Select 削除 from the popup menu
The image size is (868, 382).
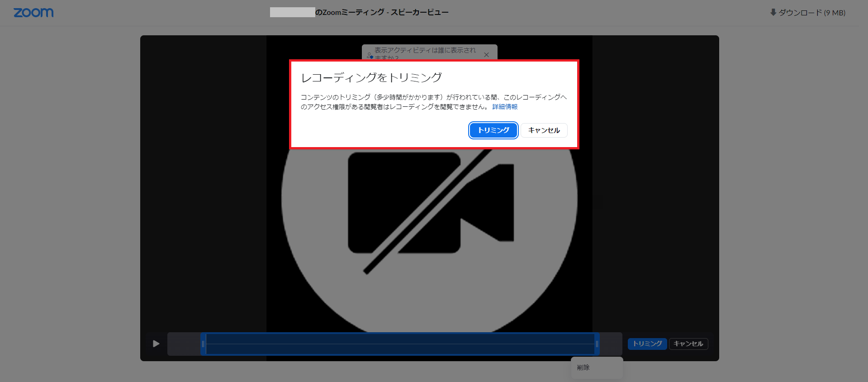[583, 368]
